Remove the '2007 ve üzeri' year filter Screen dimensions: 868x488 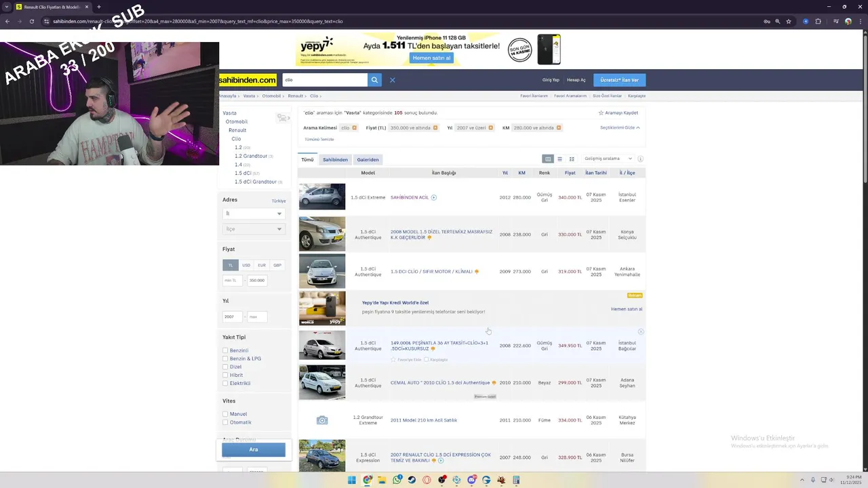490,128
